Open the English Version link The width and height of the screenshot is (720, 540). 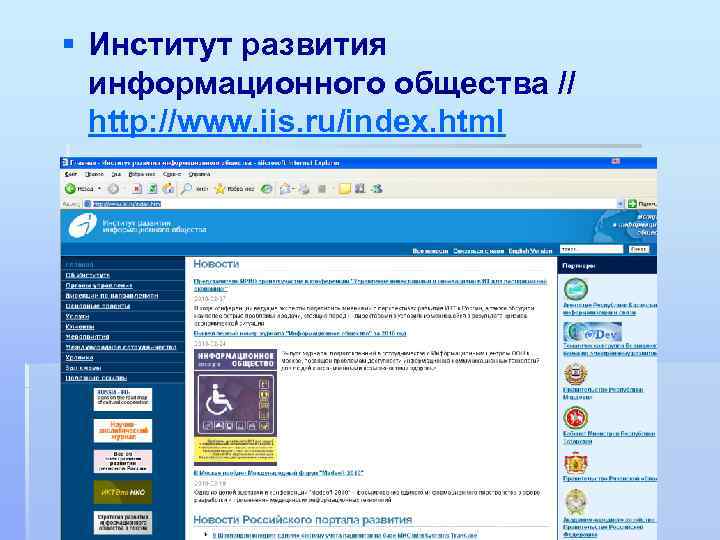coord(530,251)
